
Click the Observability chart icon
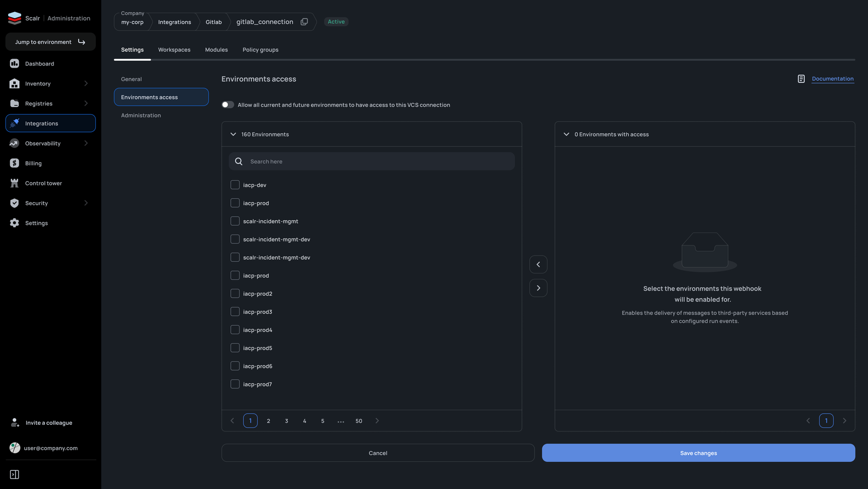(15, 143)
